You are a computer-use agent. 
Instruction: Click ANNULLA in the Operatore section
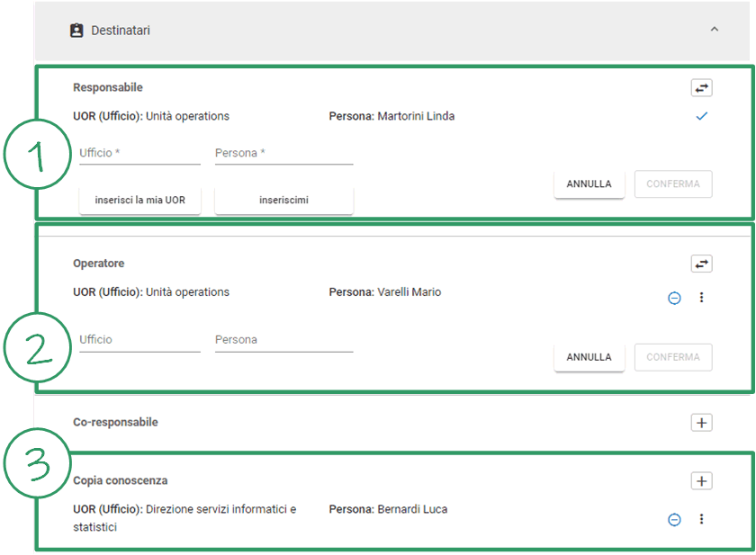tap(589, 357)
